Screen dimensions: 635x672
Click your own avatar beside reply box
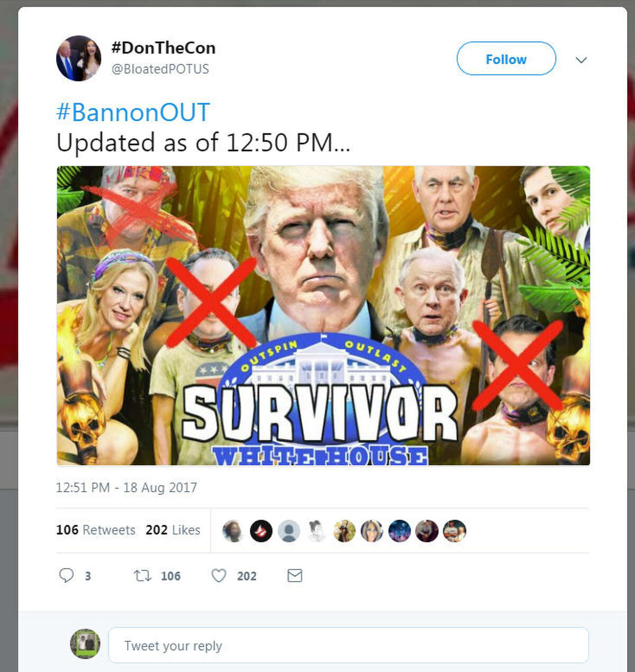85,644
